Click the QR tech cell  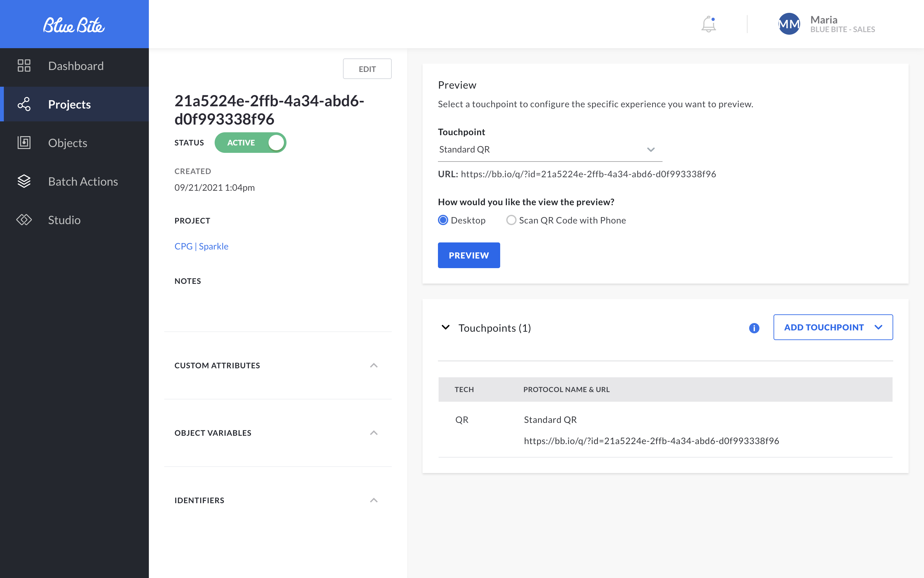[x=462, y=420]
